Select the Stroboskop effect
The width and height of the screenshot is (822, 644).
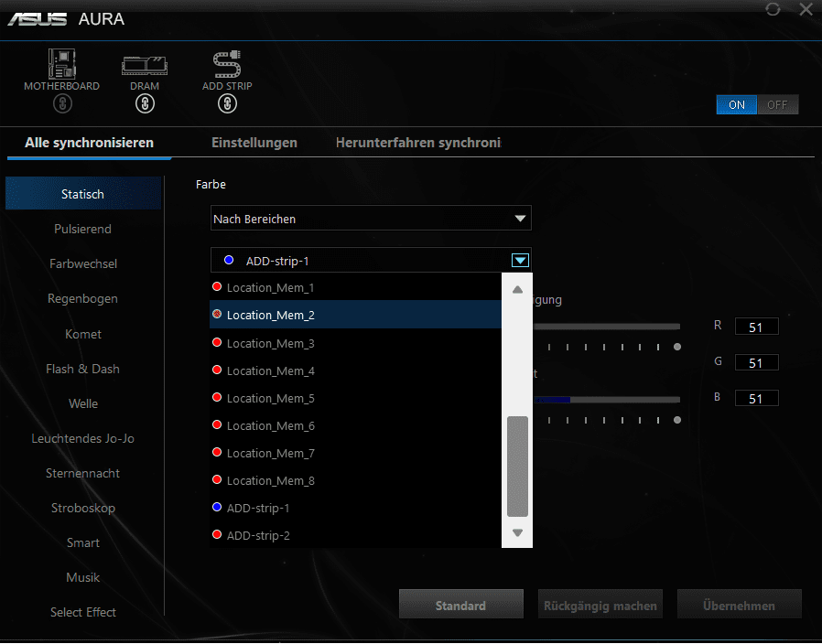pos(82,508)
